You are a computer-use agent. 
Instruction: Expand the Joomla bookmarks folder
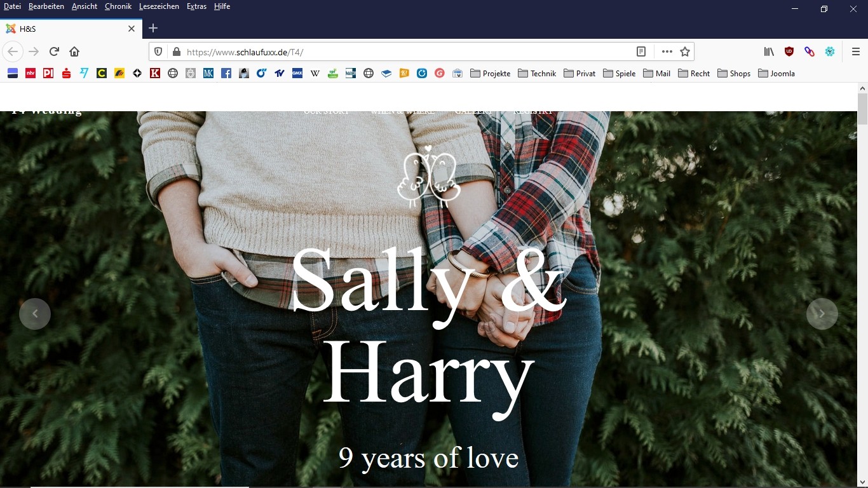pos(776,73)
